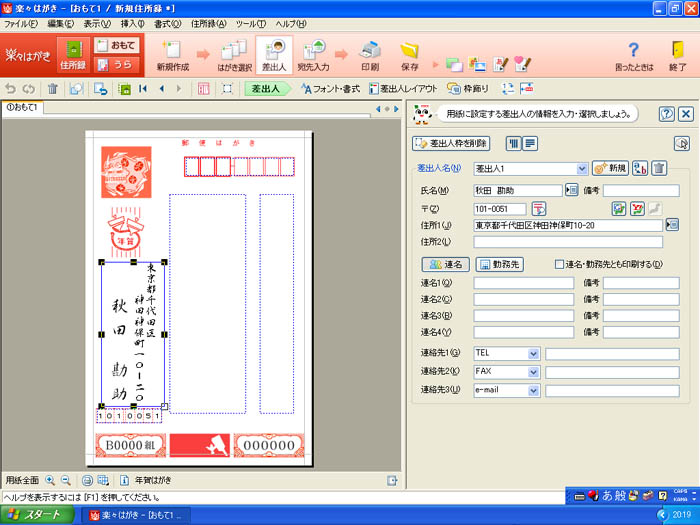Click the 差出人枠を削除 button
The height and width of the screenshot is (525, 700).
coord(451,144)
